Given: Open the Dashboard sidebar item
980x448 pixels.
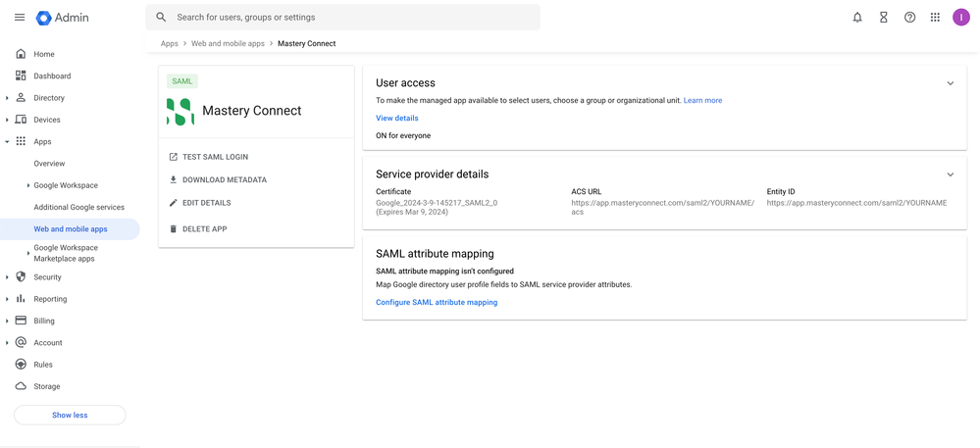Looking at the screenshot, I should [x=52, y=75].
